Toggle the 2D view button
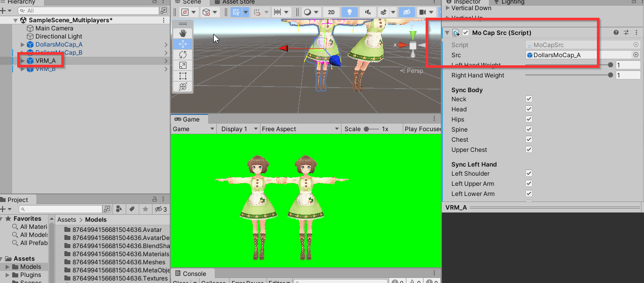The image size is (644, 283). tap(331, 12)
